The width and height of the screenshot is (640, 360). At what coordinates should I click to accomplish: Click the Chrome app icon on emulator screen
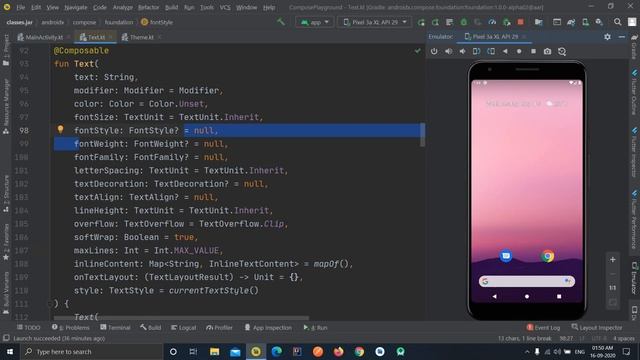pos(548,256)
